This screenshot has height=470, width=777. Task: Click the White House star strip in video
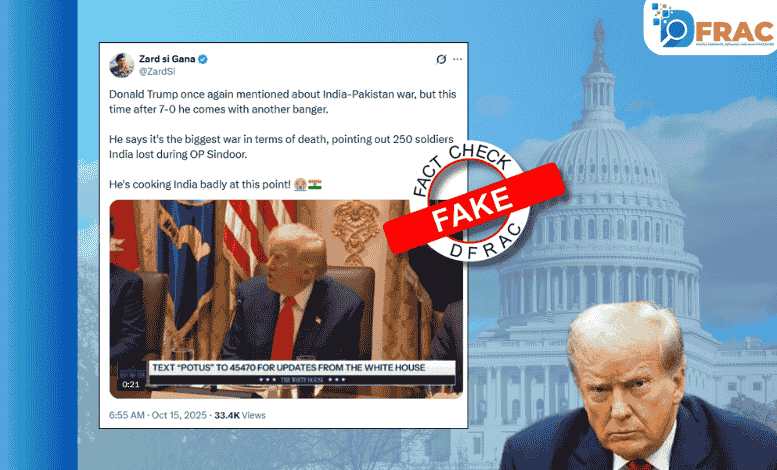click(302, 380)
